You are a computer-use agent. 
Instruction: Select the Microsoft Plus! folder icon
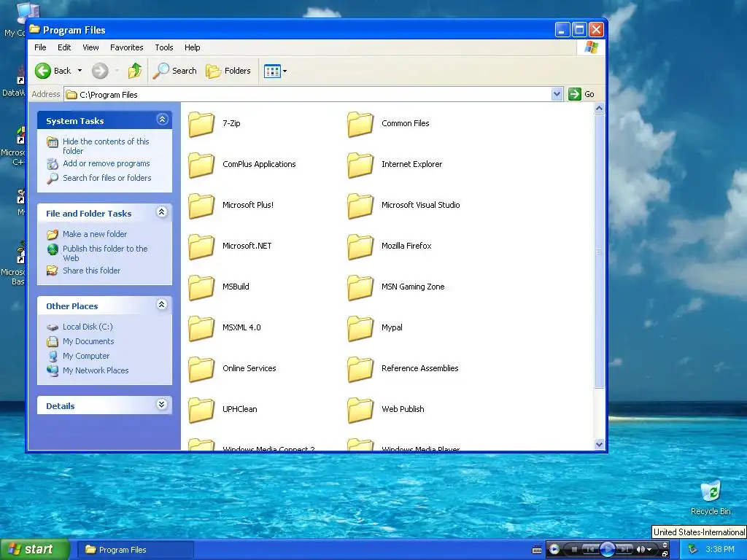pos(201,206)
